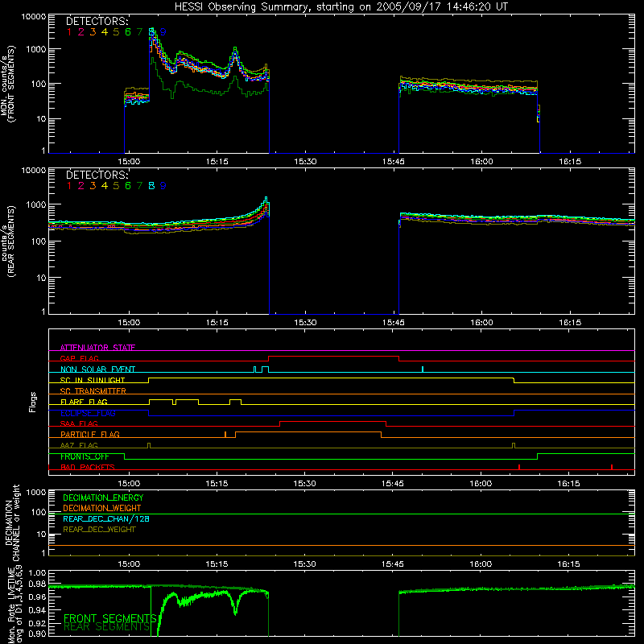Click the 16:00 time label under Flags panel

[481, 484]
